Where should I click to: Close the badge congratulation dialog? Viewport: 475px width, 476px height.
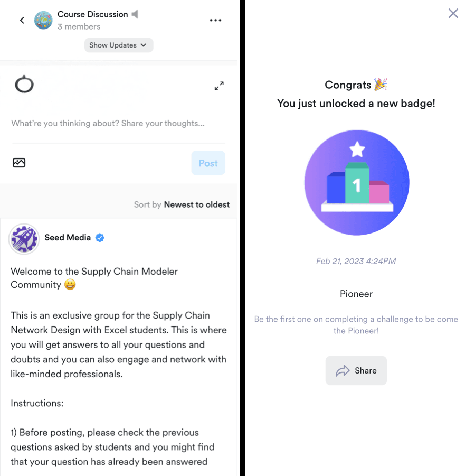coord(453,13)
